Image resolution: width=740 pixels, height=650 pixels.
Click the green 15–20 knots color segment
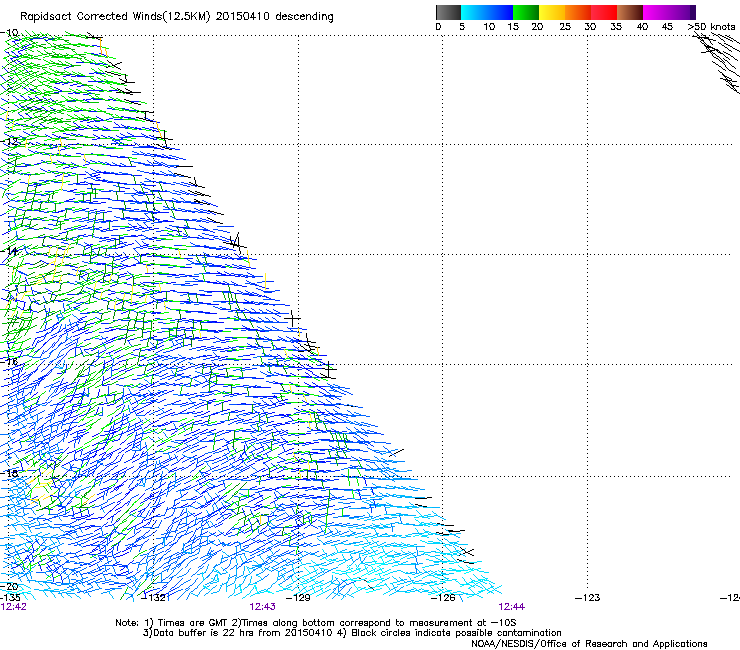click(526, 12)
